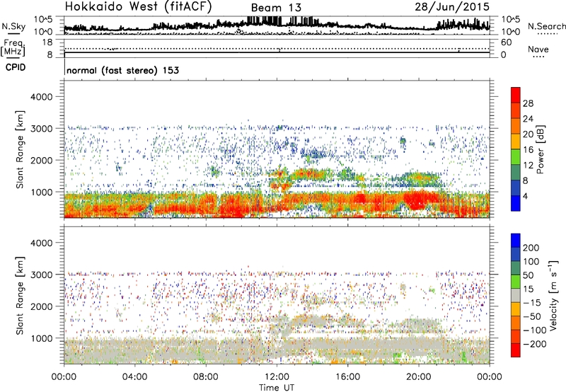Viewport: 566px width, 392px height.
Task: Click the solid frequency line in Freq panel
Action: tap(277, 52)
